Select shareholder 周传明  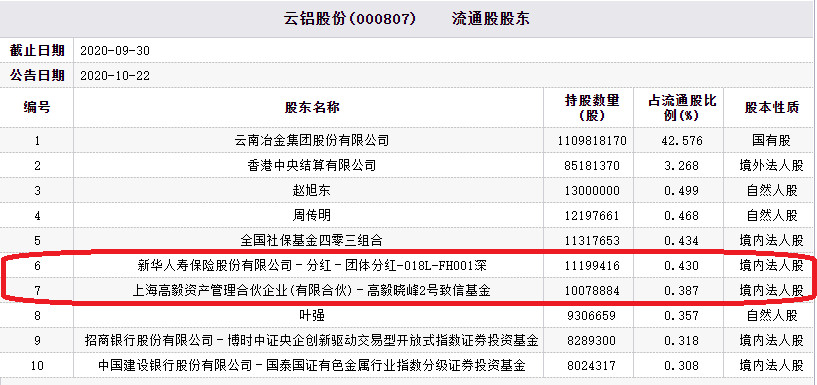[312, 215]
